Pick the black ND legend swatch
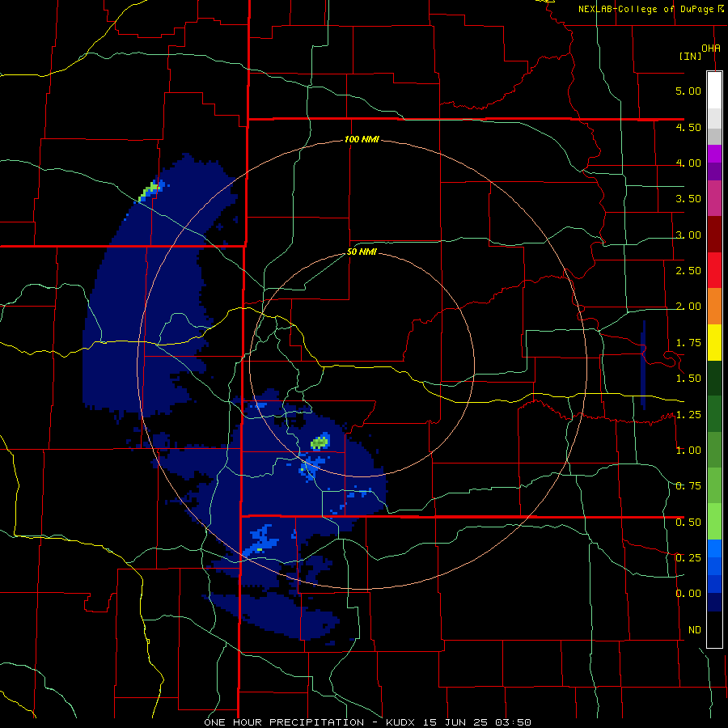 click(714, 629)
